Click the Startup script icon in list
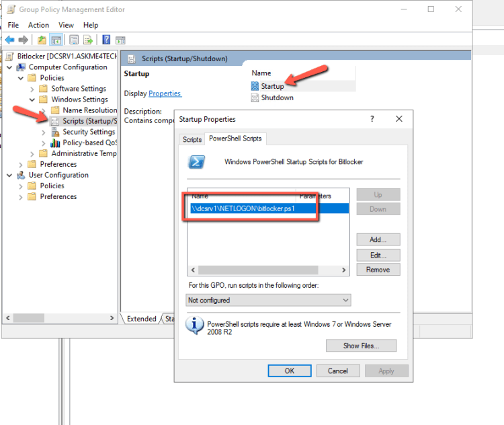The height and width of the screenshot is (425, 504). click(x=255, y=86)
